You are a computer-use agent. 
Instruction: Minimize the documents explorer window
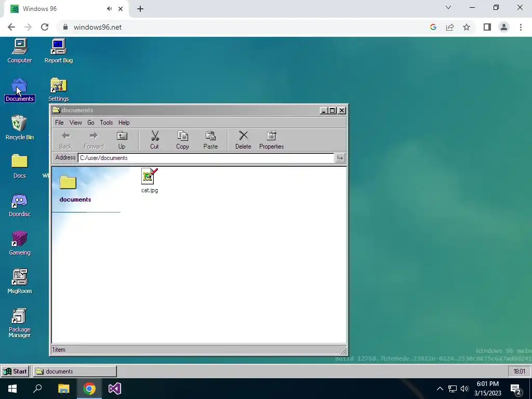click(x=324, y=111)
